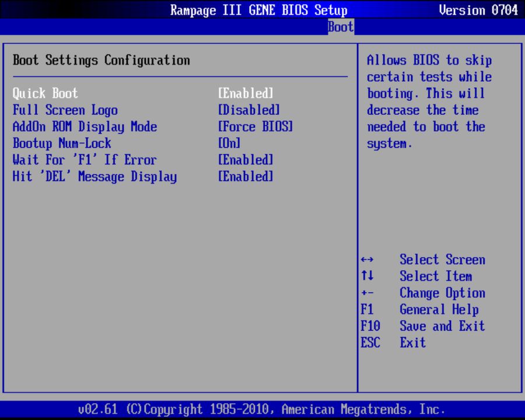The width and height of the screenshot is (525, 420).
Task: Click the ESC key label
Action: click(370, 342)
